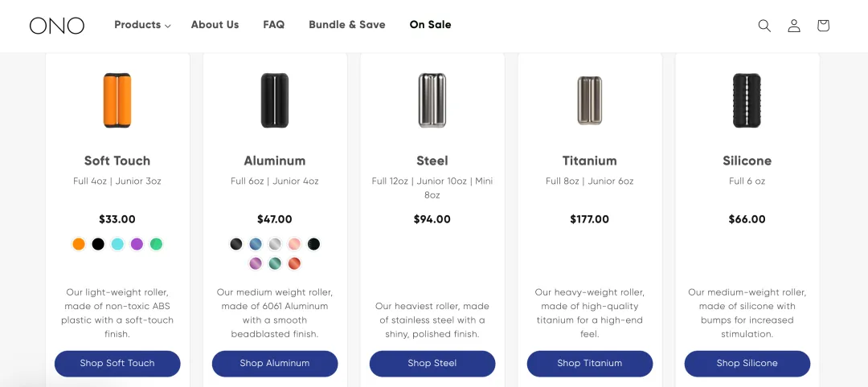The width and height of the screenshot is (868, 387).
Task: Pick the cyan Soft Touch color swatch
Action: point(117,244)
